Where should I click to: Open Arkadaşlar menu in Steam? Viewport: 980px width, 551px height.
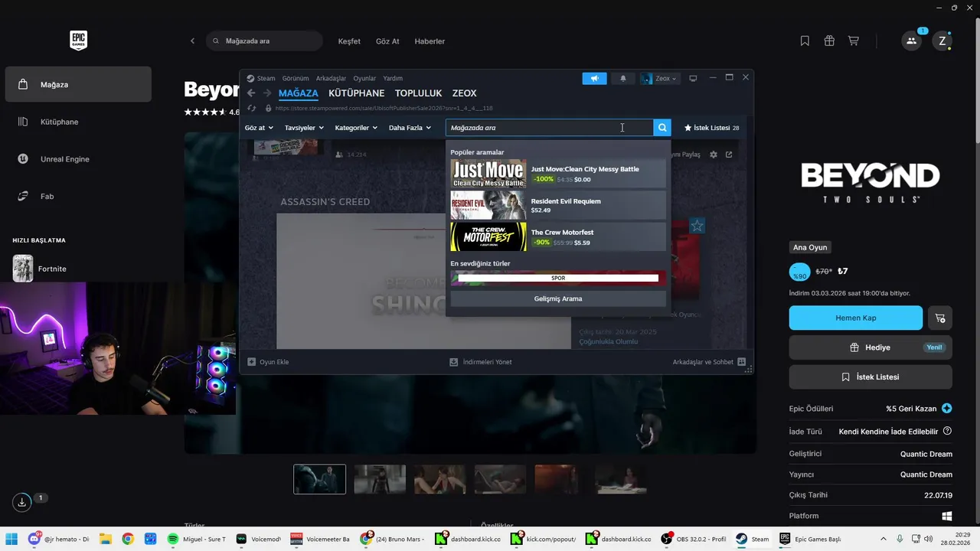point(331,78)
